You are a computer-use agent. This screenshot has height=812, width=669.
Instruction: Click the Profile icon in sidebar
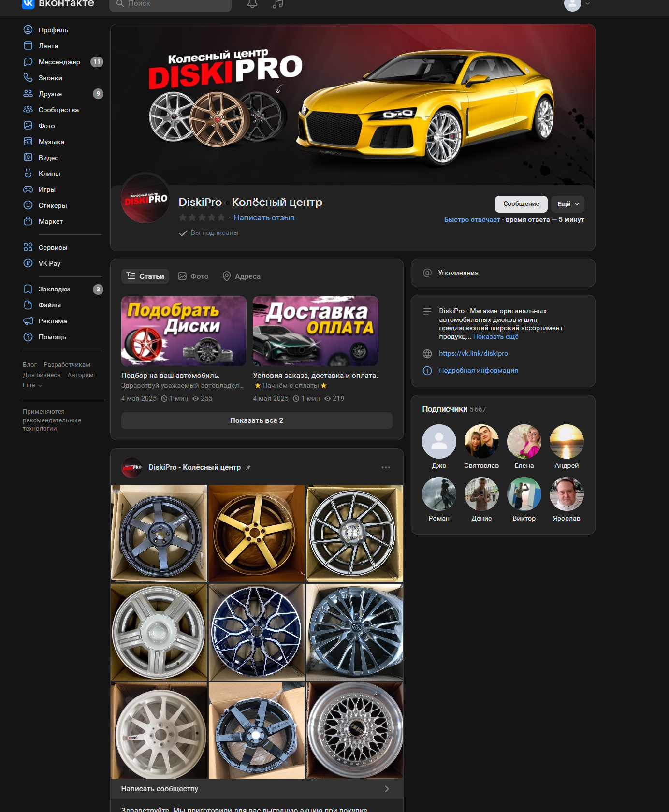click(x=28, y=30)
